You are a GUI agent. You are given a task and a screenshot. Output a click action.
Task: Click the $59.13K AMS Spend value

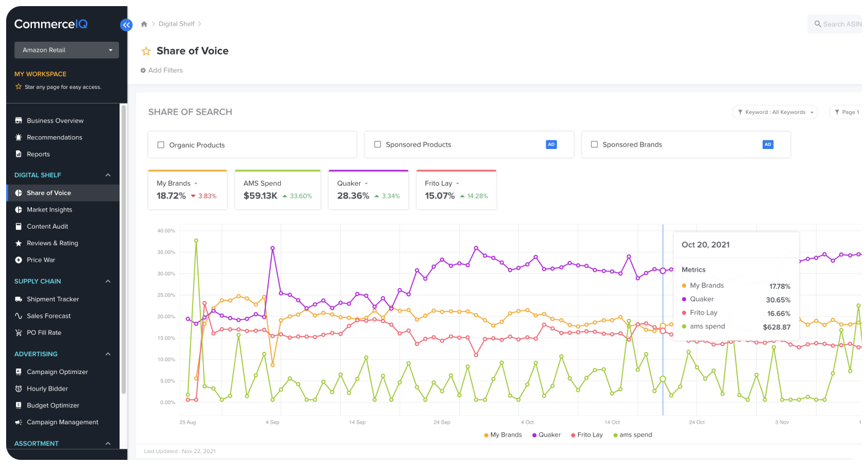(261, 196)
